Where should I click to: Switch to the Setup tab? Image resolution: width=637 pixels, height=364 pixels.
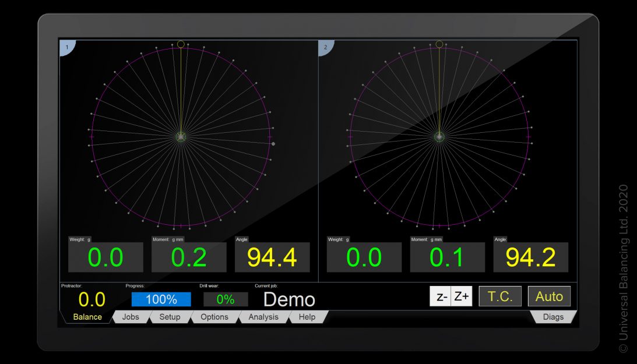[170, 317]
